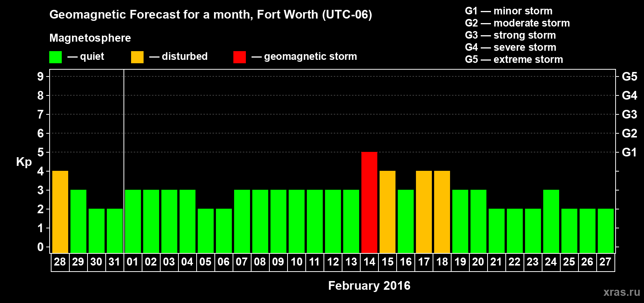Click 'G5 — extreme storm' legend text
Image resolution: width=644 pixels, height=303 pixels.
point(514,59)
